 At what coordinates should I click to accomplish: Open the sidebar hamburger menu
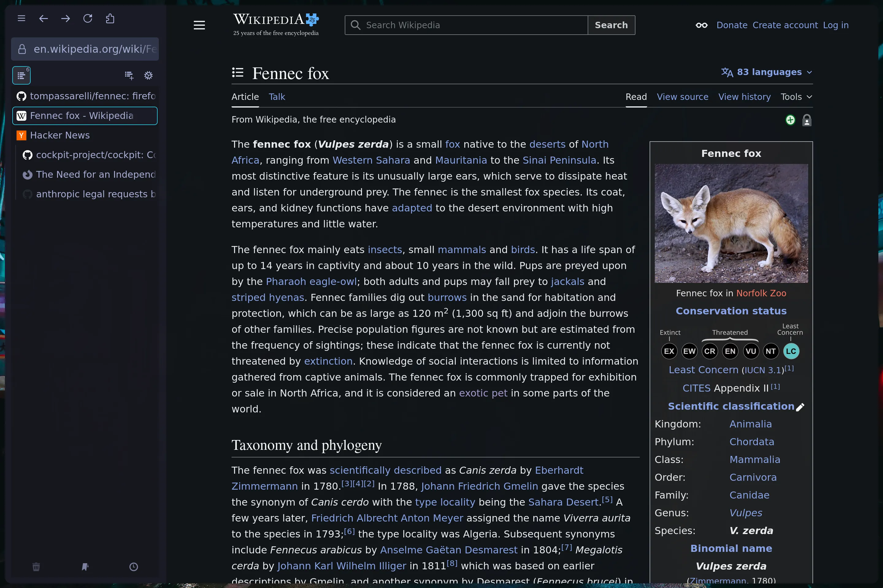(21, 18)
